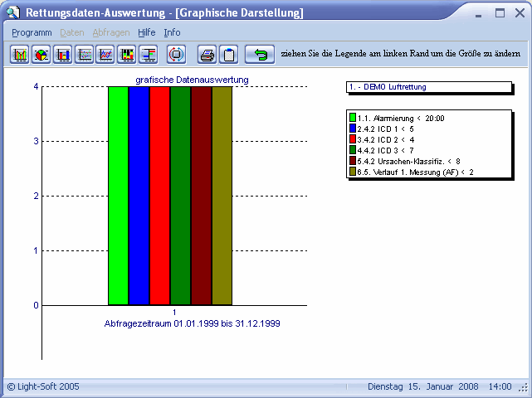
Task: Click legend entry '6.5. Verlauf 1. Messung (AF) < 2'
Action: 415,172
